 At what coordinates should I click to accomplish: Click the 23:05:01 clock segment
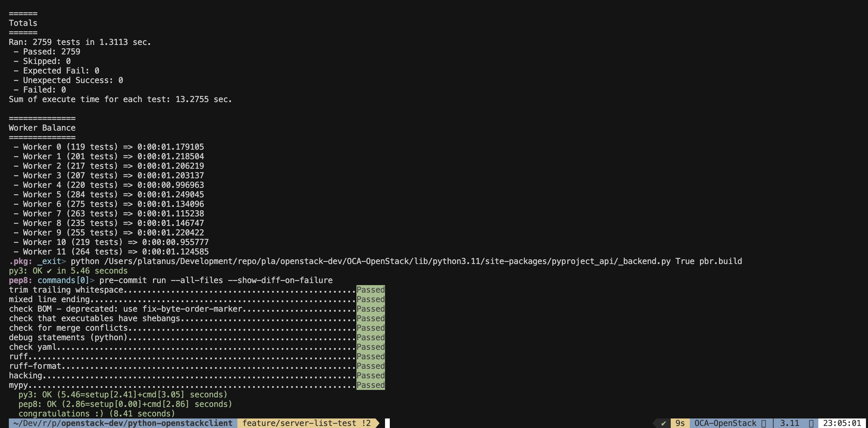pos(842,423)
